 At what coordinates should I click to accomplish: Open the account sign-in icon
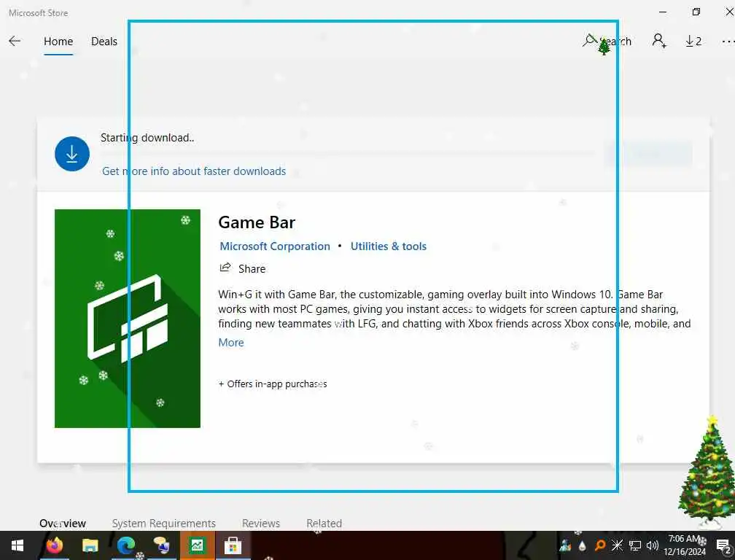659,42
